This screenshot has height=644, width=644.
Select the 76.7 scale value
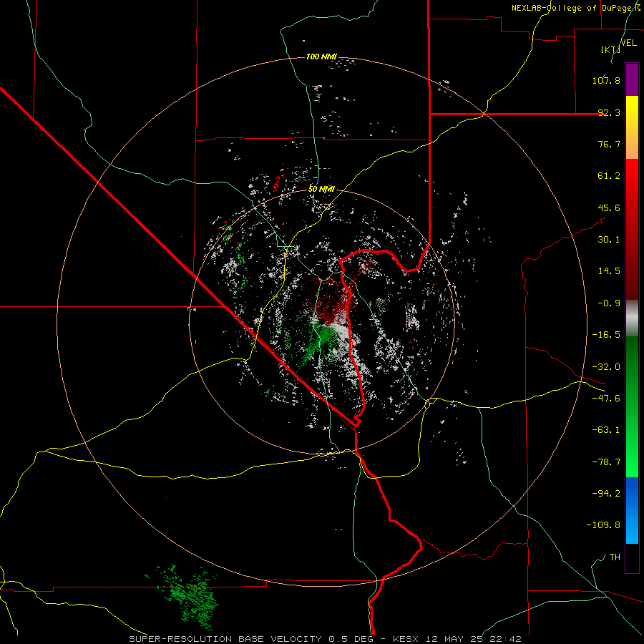pyautogui.click(x=609, y=144)
